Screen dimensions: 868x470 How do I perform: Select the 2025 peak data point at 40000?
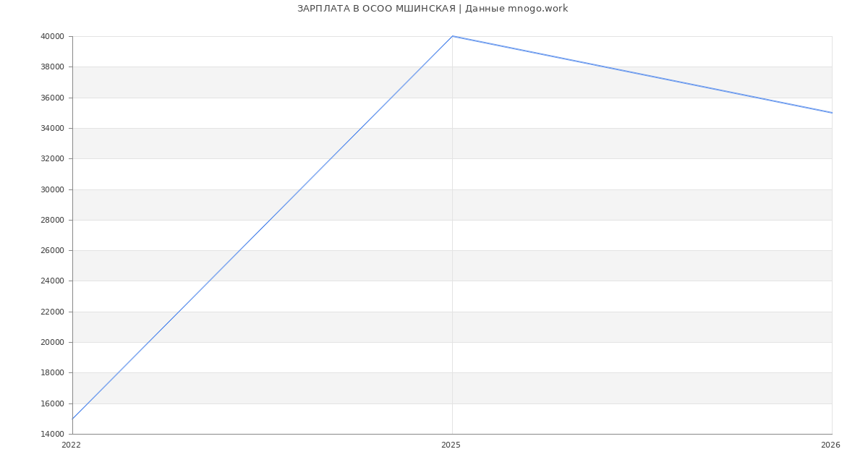pyautogui.click(x=452, y=36)
